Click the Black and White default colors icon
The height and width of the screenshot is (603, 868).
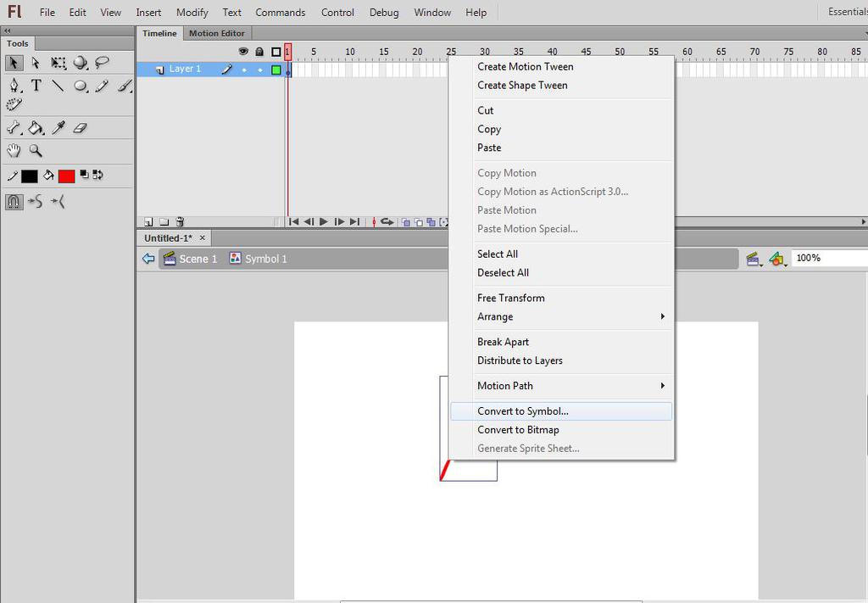pyautogui.click(x=84, y=175)
